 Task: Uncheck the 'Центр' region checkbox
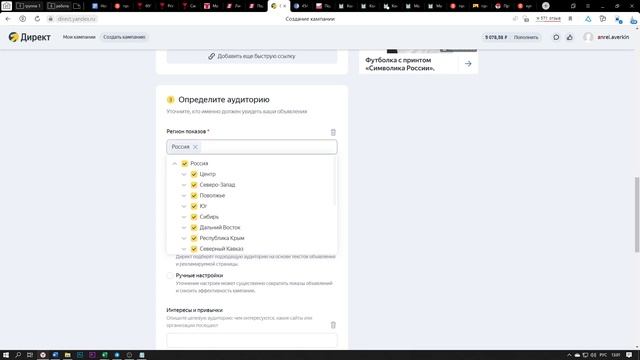click(x=194, y=174)
